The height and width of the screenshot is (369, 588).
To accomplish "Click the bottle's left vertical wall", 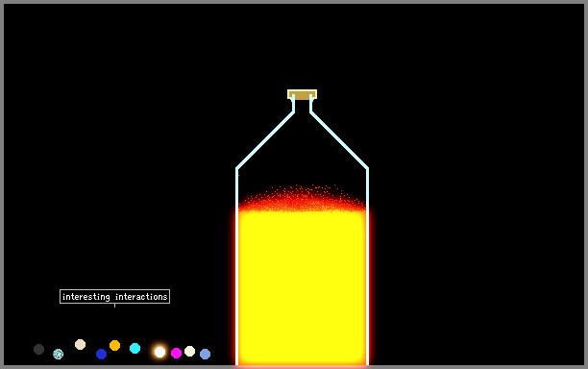I will pos(237,266).
